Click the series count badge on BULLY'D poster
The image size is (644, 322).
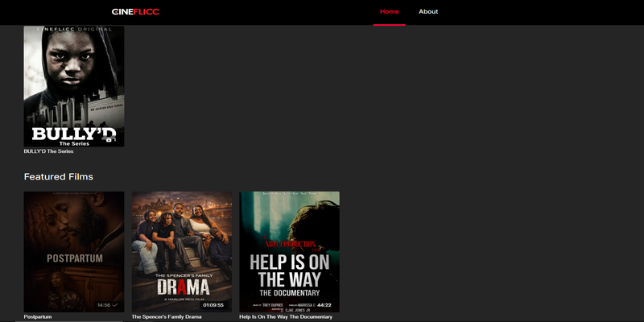point(111,139)
